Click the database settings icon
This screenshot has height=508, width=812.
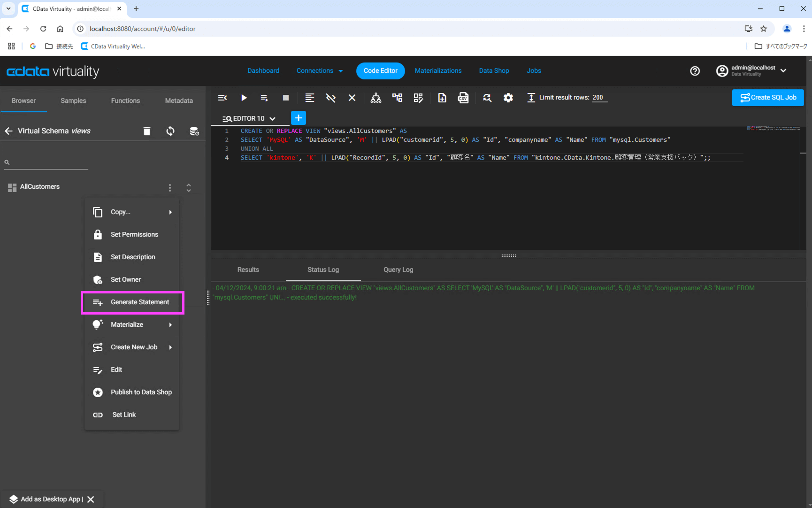tap(194, 131)
